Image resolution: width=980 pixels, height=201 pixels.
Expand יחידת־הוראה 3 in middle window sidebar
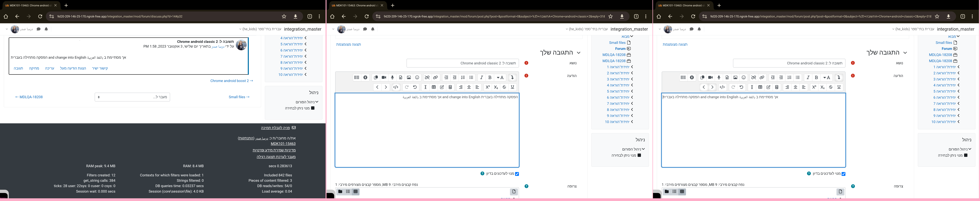[632, 79]
